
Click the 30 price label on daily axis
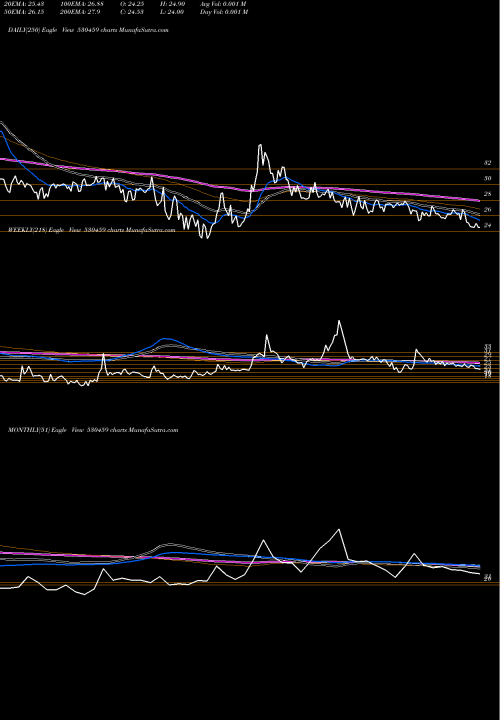tap(488, 179)
